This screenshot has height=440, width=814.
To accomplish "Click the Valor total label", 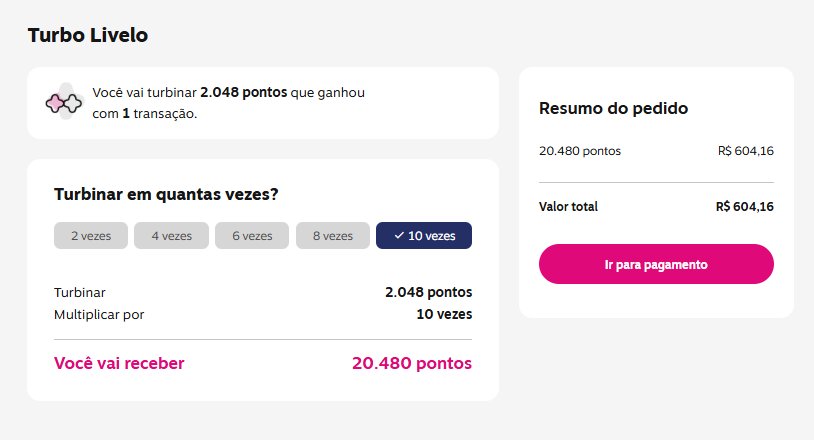I will click(568, 207).
